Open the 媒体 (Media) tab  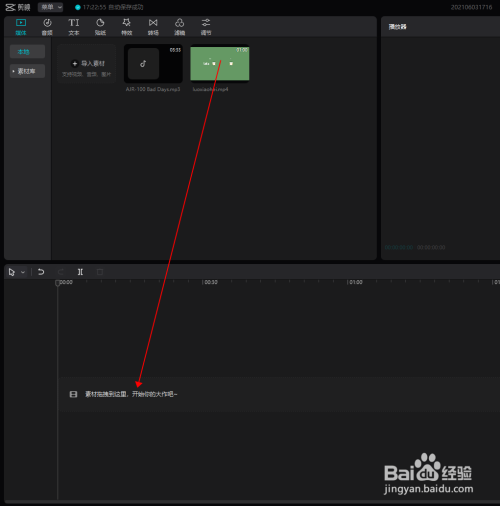click(x=21, y=27)
